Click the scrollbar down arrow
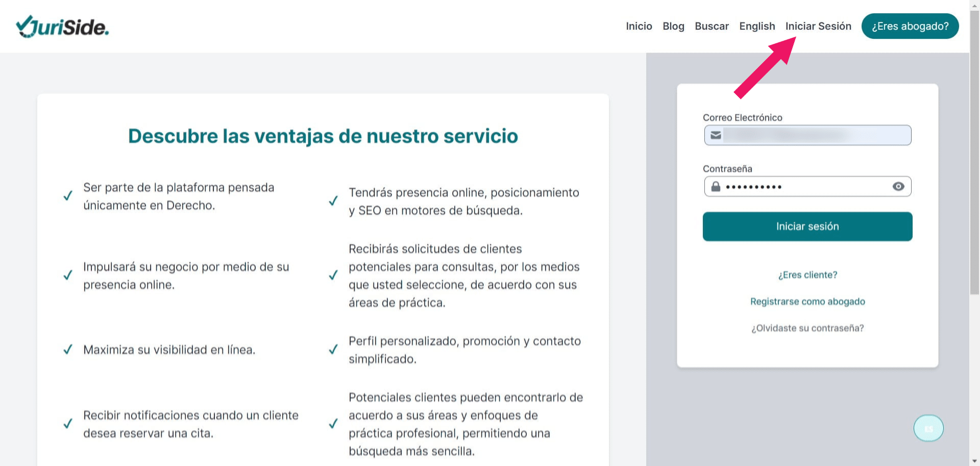The width and height of the screenshot is (980, 466). [x=974, y=461]
